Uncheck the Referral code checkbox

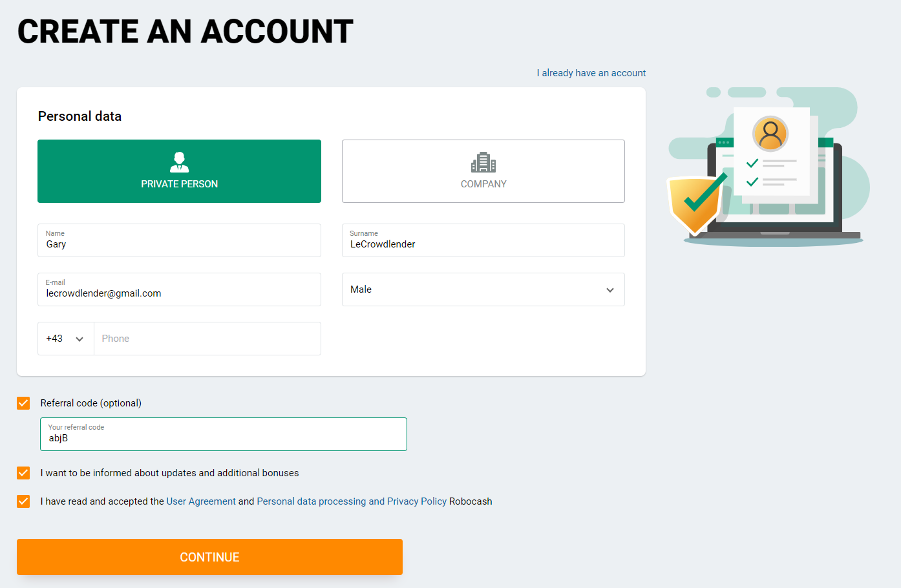tap(23, 403)
